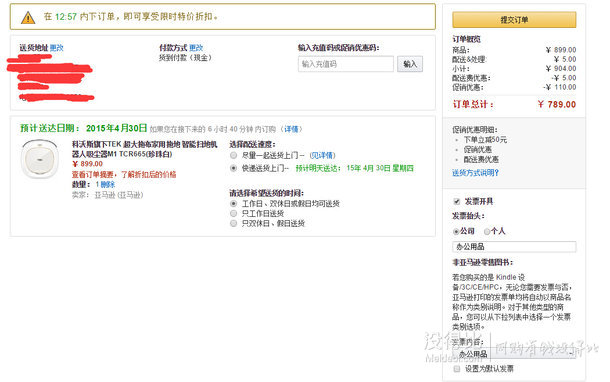
Task: Click the 下单立减50元 promotion detail
Action: (485, 140)
